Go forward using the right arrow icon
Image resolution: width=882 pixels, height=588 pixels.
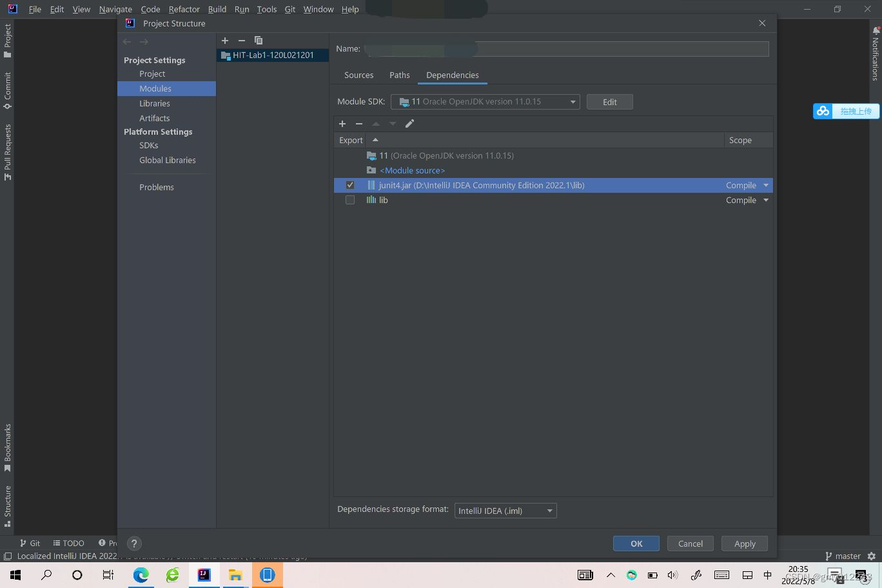pos(144,42)
